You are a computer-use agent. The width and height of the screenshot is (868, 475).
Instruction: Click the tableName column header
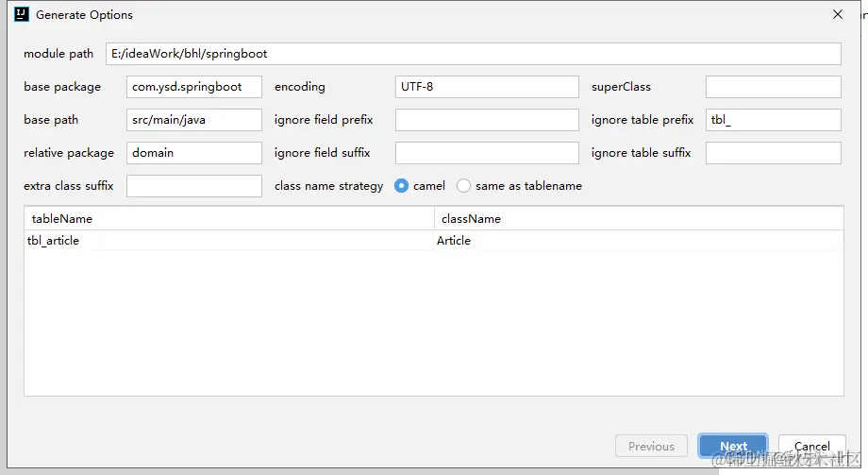pyautogui.click(x=229, y=219)
